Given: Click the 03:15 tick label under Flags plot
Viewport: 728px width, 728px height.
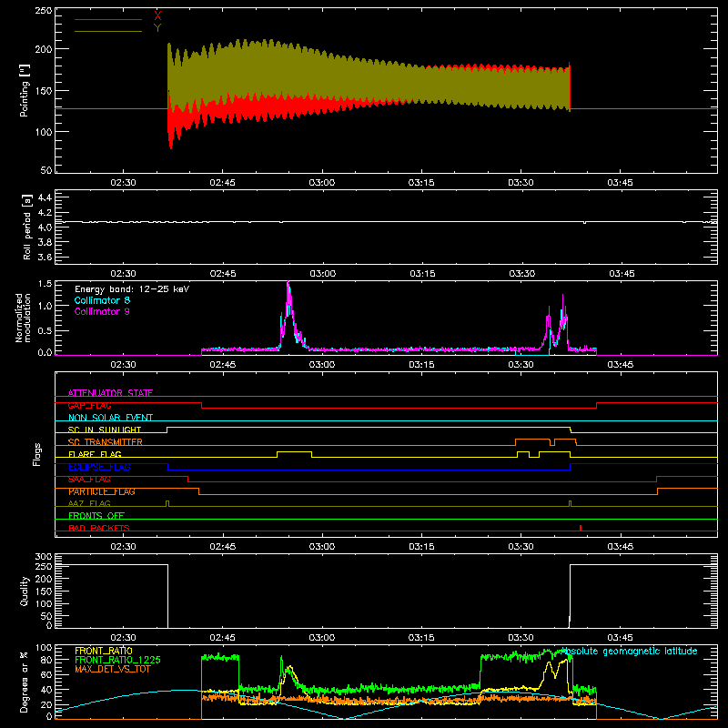Looking at the screenshot, I should pos(421,547).
